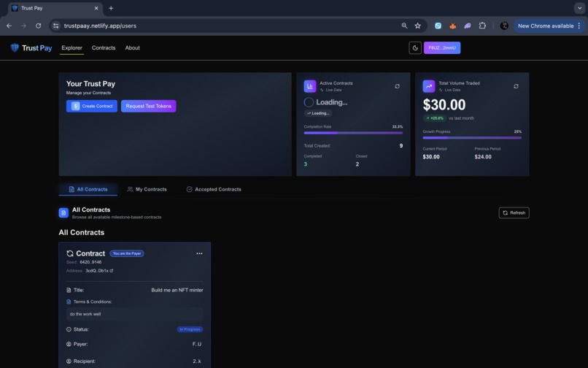Click the blue square extension icon
Viewport: 588px width, 368px height.
coord(438,26)
